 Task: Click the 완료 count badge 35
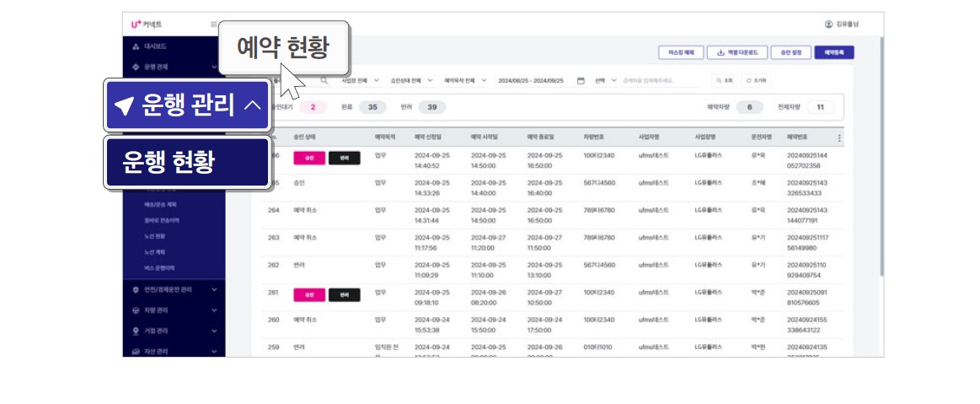(372, 108)
